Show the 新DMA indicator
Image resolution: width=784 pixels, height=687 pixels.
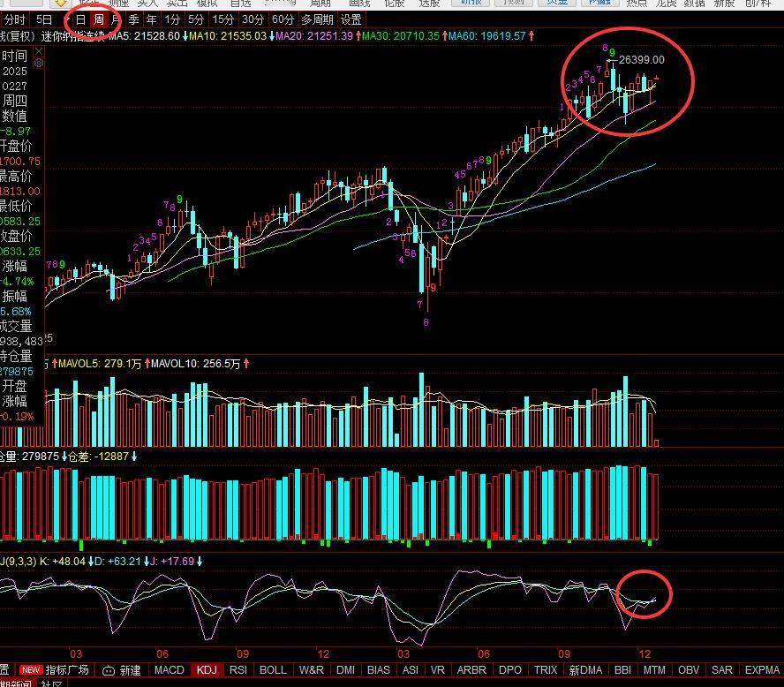pyautogui.click(x=585, y=670)
